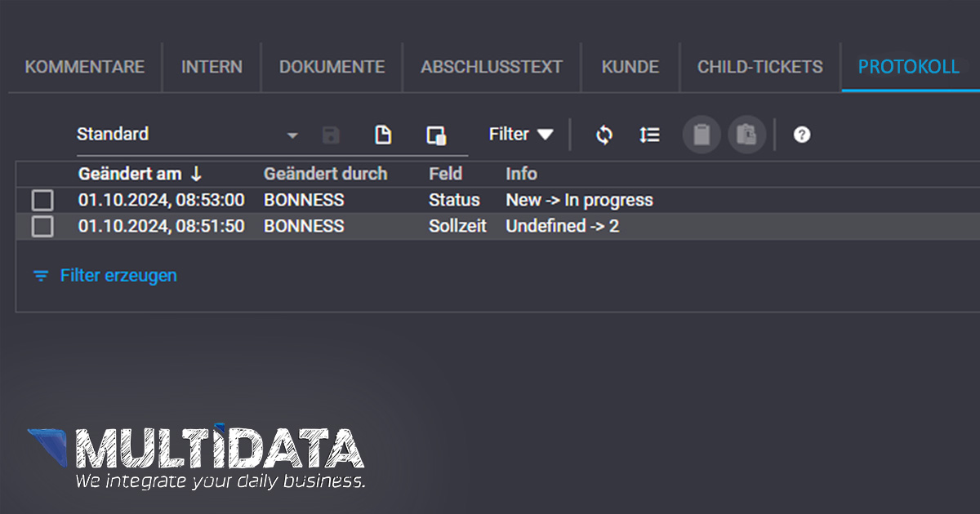Click the Filter erzeugen link
The height and width of the screenshot is (514, 980).
(118, 276)
